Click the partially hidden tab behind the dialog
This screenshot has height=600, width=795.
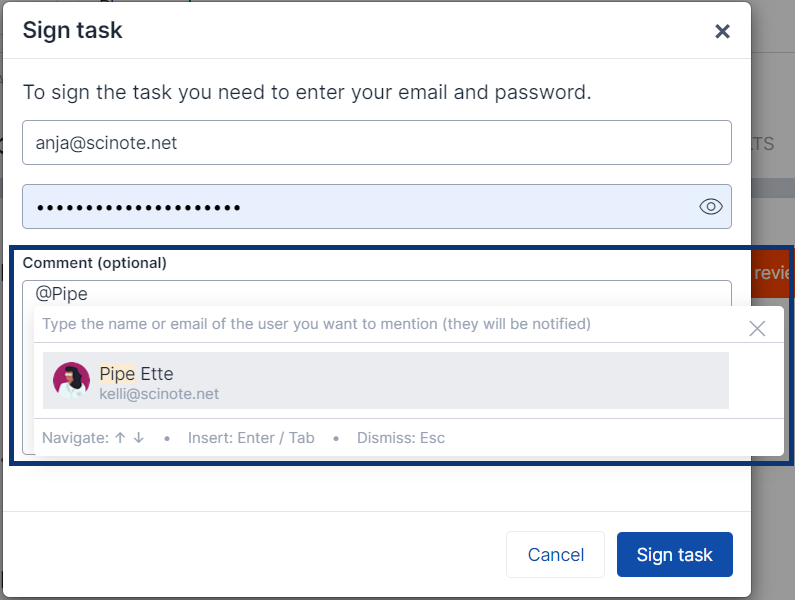[763, 144]
